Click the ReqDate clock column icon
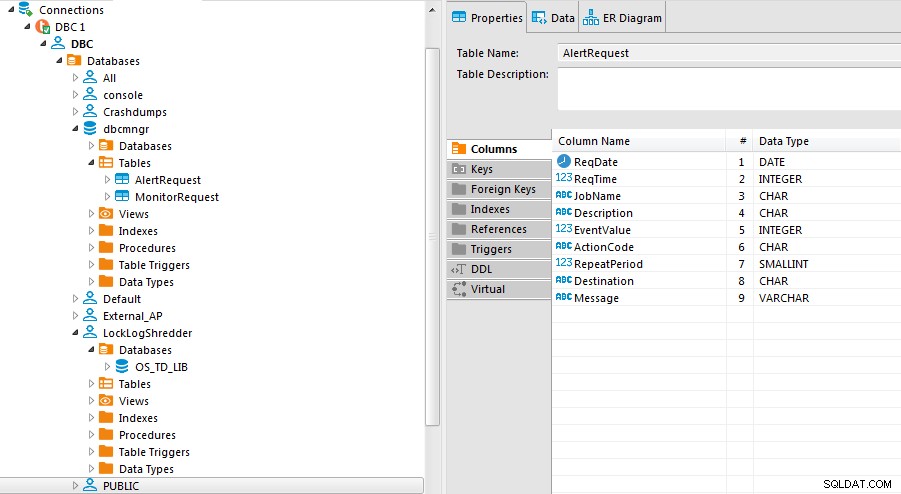901x494 pixels. (564, 161)
